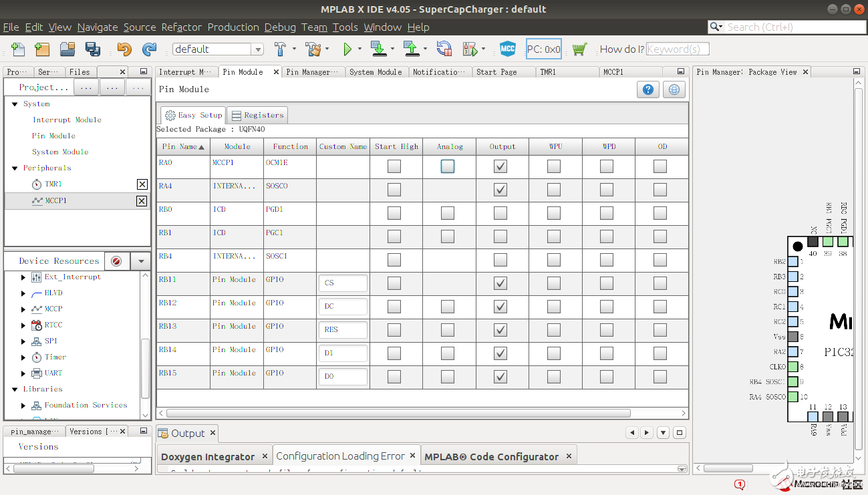Click the Save All toolbar icon
Screen dimensions: 868x495
(x=92, y=49)
